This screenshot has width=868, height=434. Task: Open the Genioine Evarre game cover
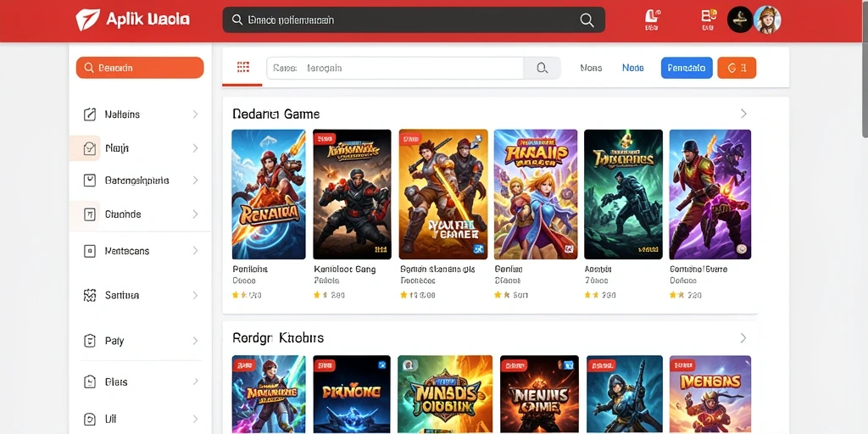pyautogui.click(x=710, y=194)
